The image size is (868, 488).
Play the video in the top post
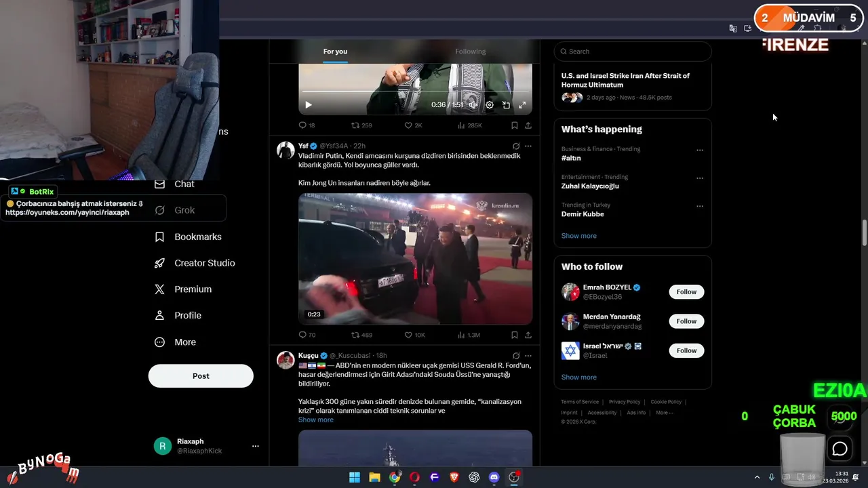point(309,105)
